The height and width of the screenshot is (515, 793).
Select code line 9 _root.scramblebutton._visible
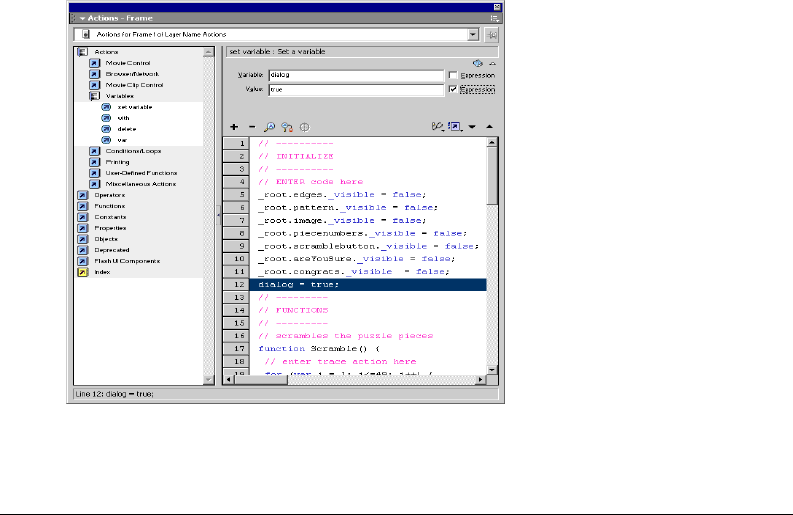[368, 246]
